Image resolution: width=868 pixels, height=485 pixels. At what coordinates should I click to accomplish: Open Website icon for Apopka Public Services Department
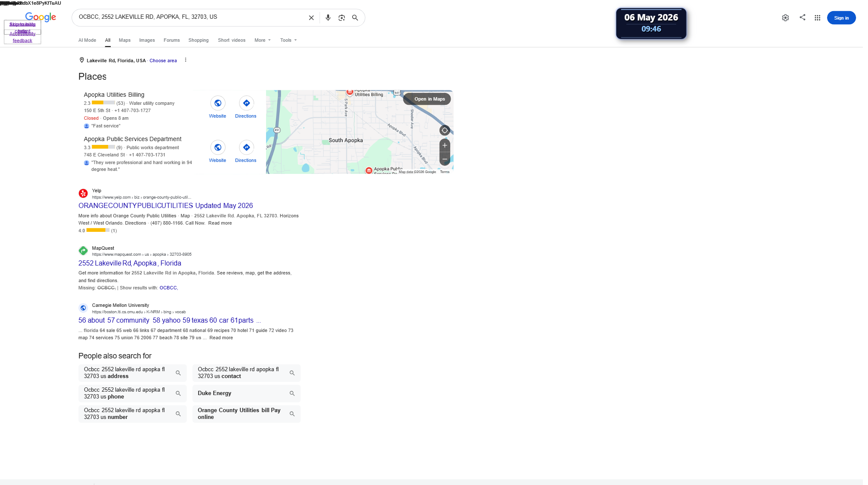tap(217, 147)
